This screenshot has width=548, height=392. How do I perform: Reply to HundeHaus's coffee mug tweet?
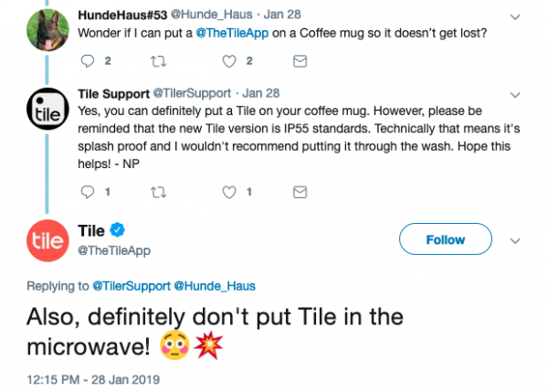tap(88, 61)
